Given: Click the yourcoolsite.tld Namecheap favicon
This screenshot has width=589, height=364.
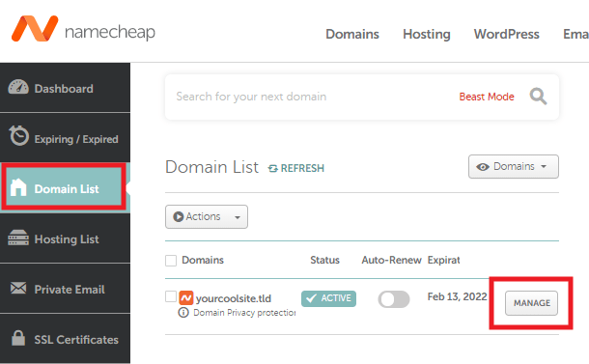Looking at the screenshot, I should click(186, 298).
